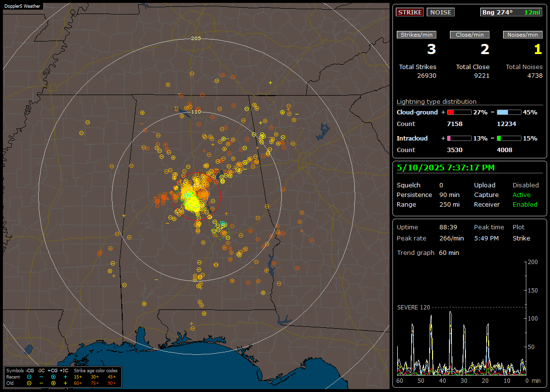The width and height of the screenshot is (550, 392).
Task: Click the cloud-ground negative count 12234
Action: click(507, 124)
